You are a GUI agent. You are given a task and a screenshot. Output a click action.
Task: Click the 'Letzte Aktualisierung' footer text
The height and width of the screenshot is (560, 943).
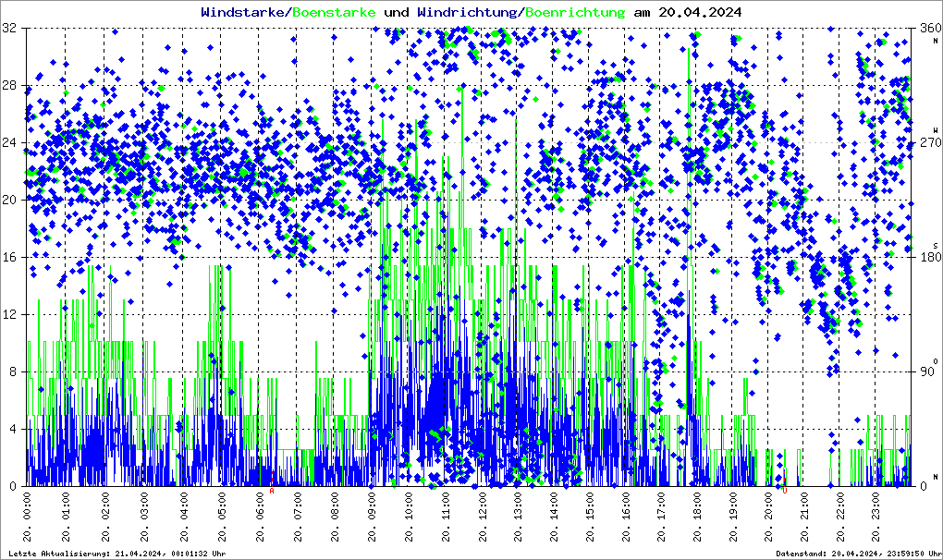(117, 554)
